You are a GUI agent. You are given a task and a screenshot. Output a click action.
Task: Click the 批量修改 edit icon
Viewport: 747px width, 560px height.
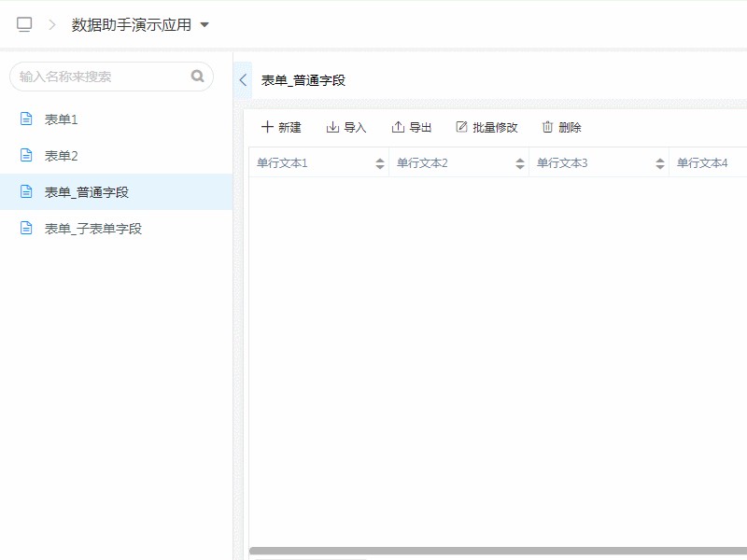point(461,127)
